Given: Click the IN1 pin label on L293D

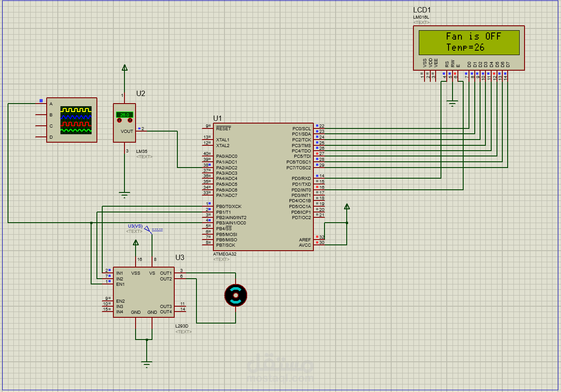Looking at the screenshot, I should 120,273.
